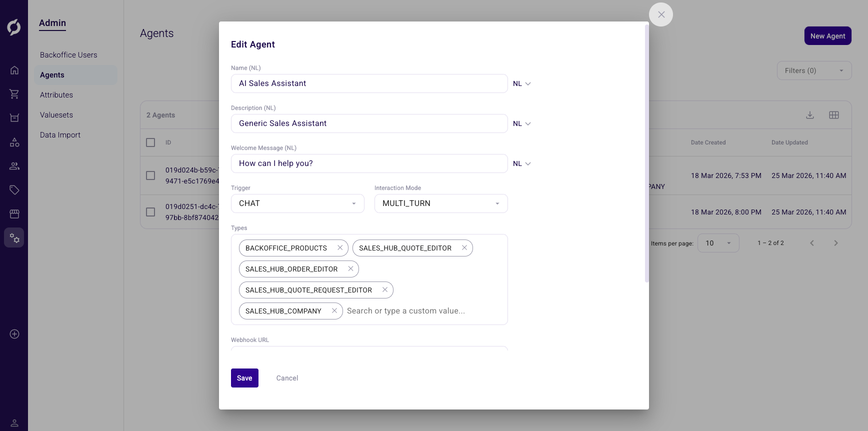Click the ID column header

point(168,142)
